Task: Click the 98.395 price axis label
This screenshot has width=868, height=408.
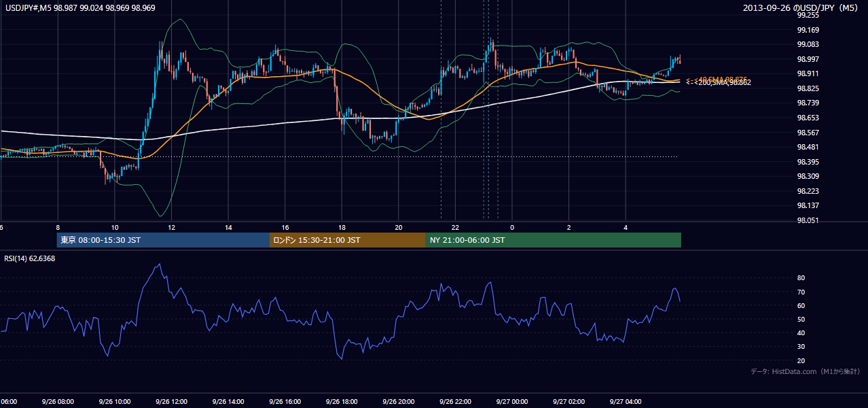Action: 808,162
